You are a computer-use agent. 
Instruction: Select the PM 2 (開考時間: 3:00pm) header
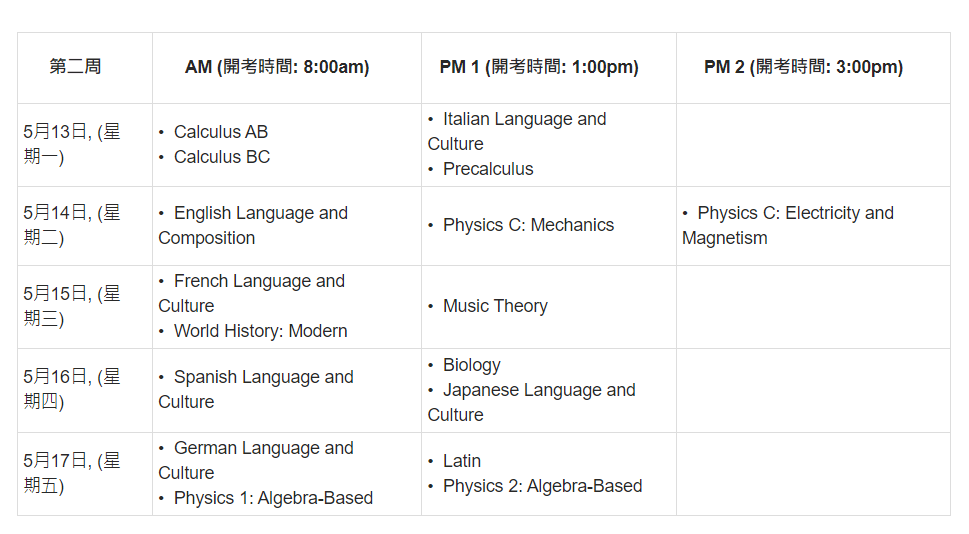point(803,67)
